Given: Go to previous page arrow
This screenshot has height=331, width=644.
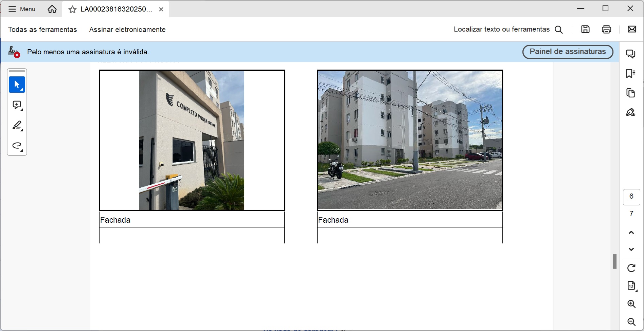Looking at the screenshot, I should pos(631,233).
